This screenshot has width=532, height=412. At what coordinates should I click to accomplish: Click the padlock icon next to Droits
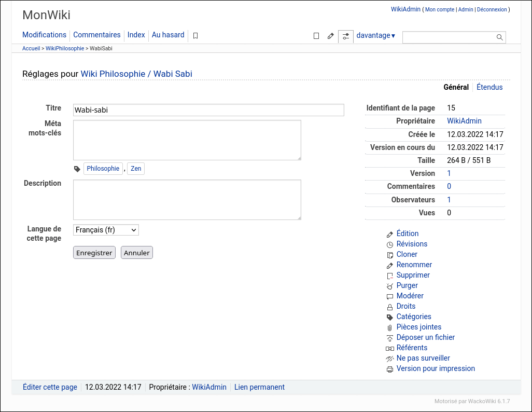tap(390, 307)
